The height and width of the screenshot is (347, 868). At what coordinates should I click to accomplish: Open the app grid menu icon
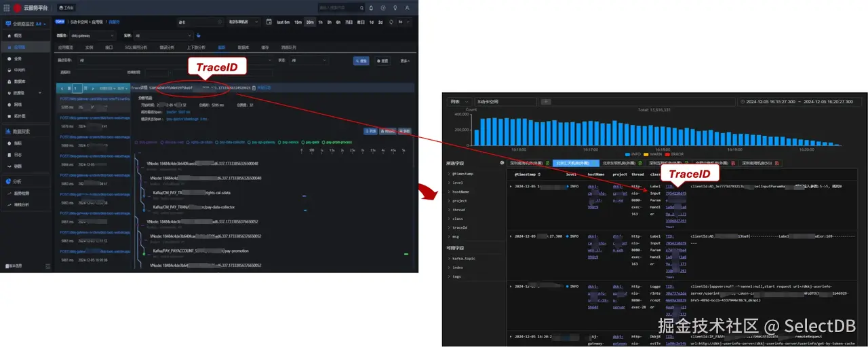(x=7, y=8)
